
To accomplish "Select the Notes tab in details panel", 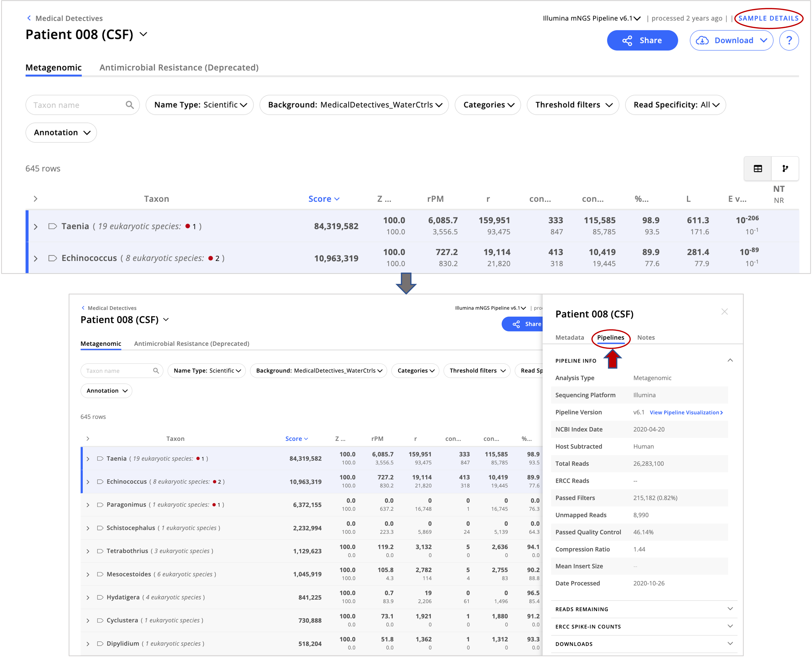I will [646, 337].
